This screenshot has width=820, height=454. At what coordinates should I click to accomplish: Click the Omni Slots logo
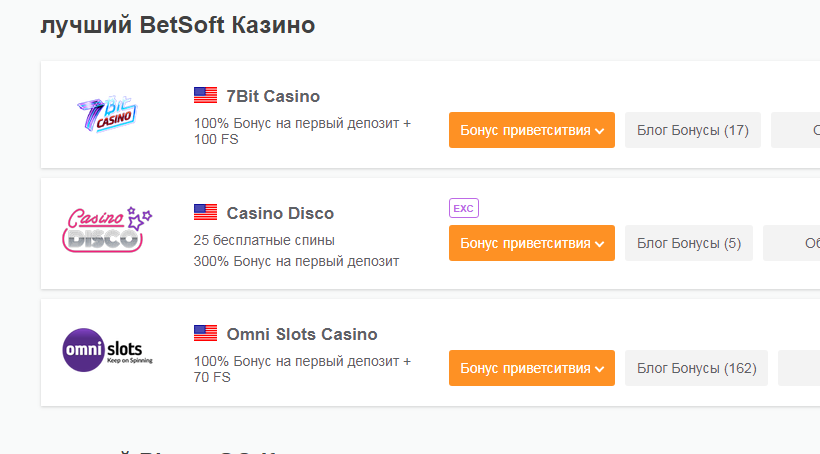tap(107, 350)
